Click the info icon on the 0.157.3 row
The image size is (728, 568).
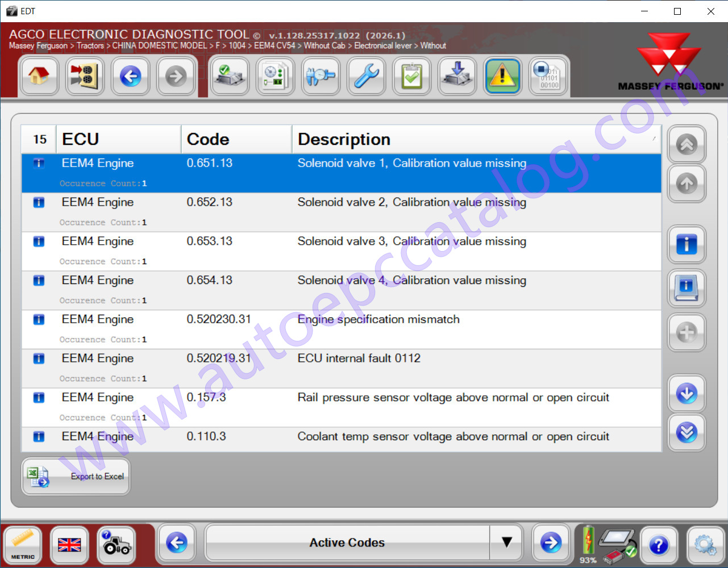[39, 398]
